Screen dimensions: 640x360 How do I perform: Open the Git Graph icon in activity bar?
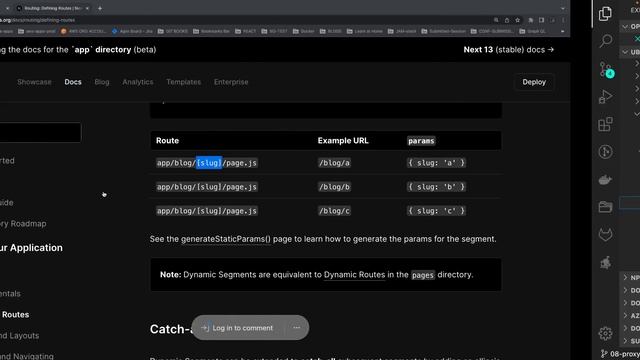[605, 152]
